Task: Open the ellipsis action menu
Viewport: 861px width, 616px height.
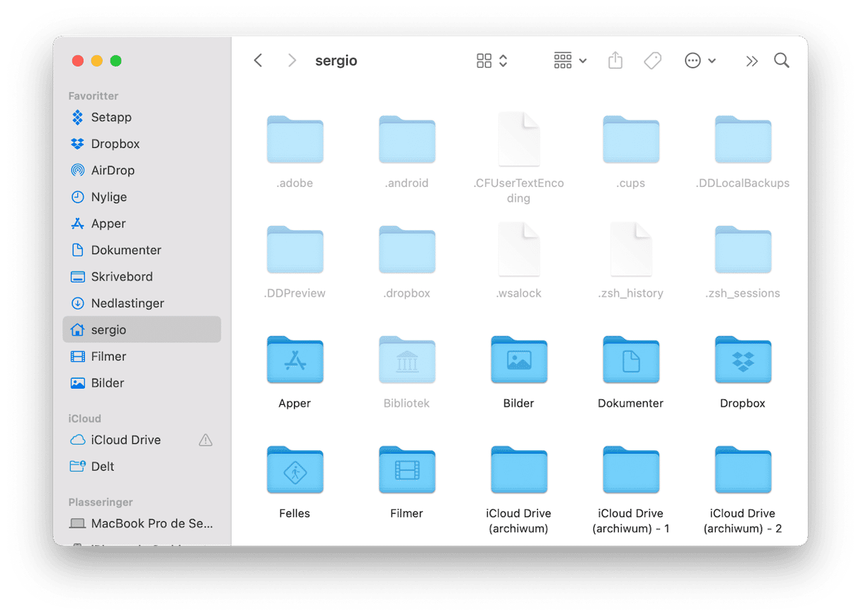Action: coord(700,61)
